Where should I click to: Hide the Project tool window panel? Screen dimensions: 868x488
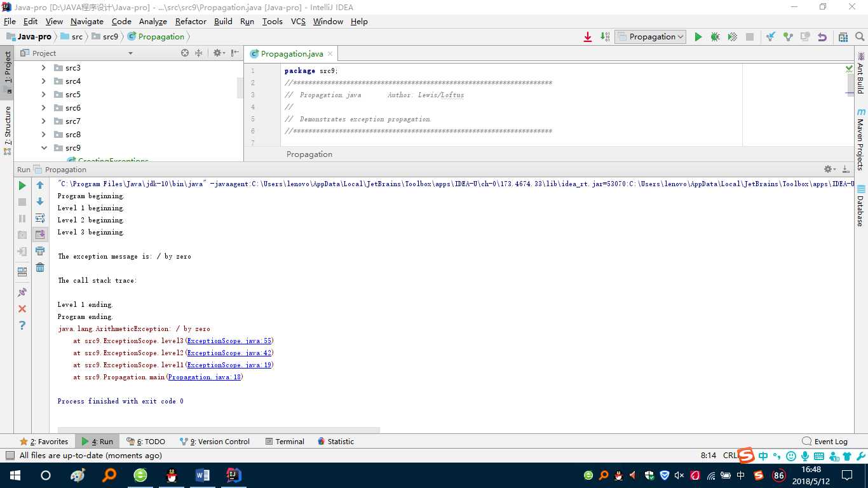pos(235,53)
